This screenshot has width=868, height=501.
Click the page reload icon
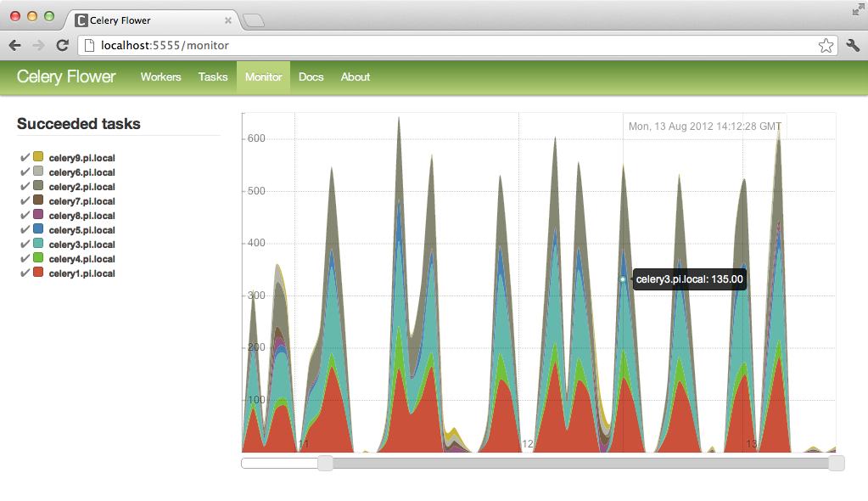click(x=61, y=46)
